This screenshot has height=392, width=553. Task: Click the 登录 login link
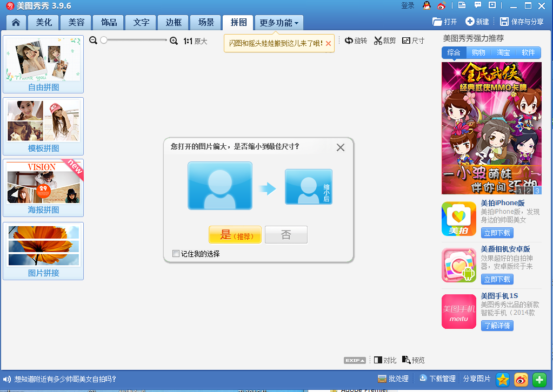(408, 5)
